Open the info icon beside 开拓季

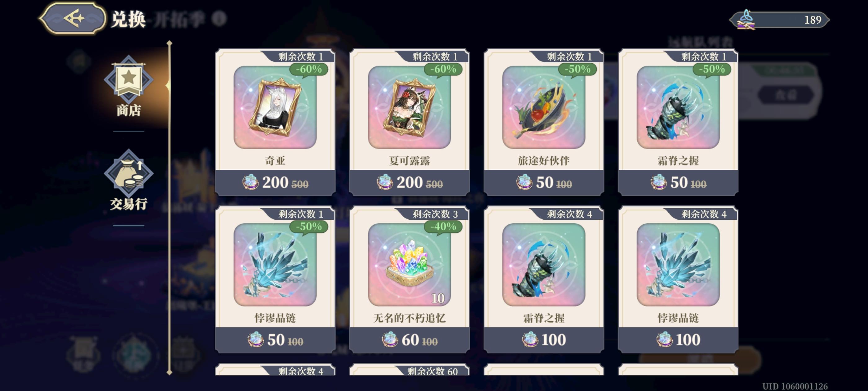[x=219, y=19]
